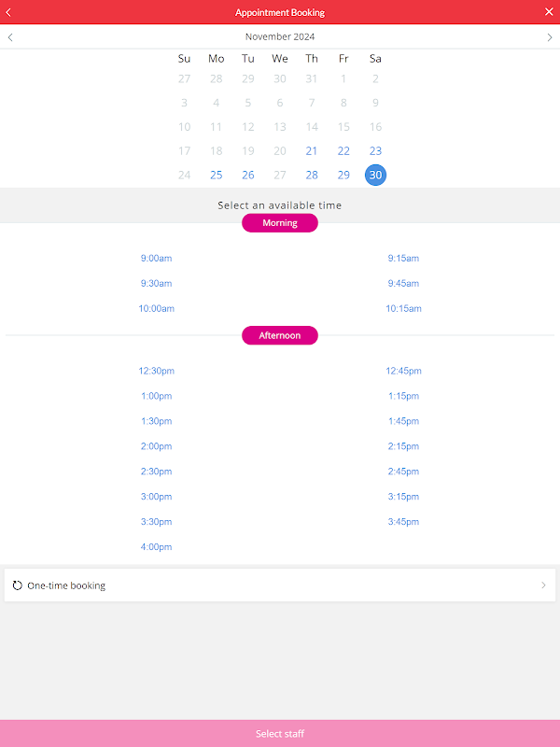The image size is (560, 747).
Task: Select the 4:00pm appointment time
Action: click(156, 547)
